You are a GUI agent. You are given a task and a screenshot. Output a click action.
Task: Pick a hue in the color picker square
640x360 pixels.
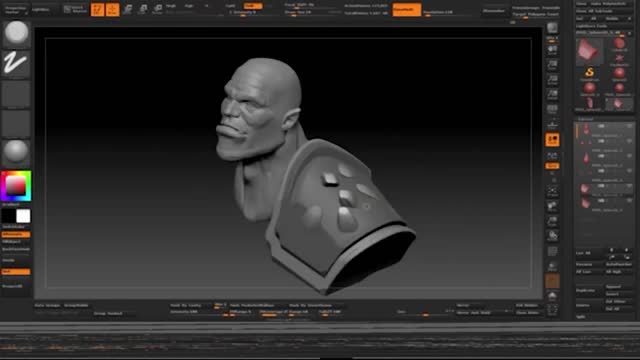[x=16, y=186]
